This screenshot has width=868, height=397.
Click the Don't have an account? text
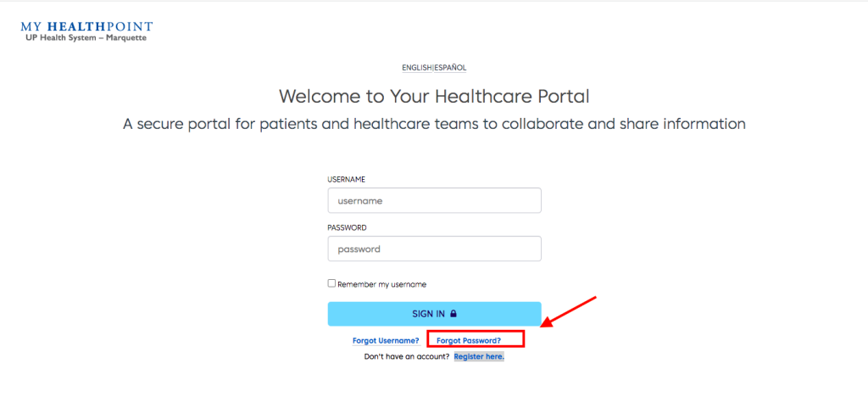(407, 356)
